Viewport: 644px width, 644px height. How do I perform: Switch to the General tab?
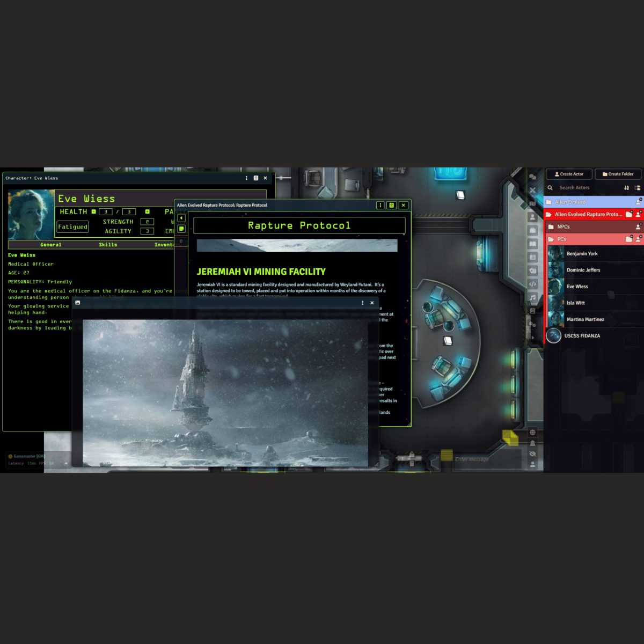tap(51, 245)
